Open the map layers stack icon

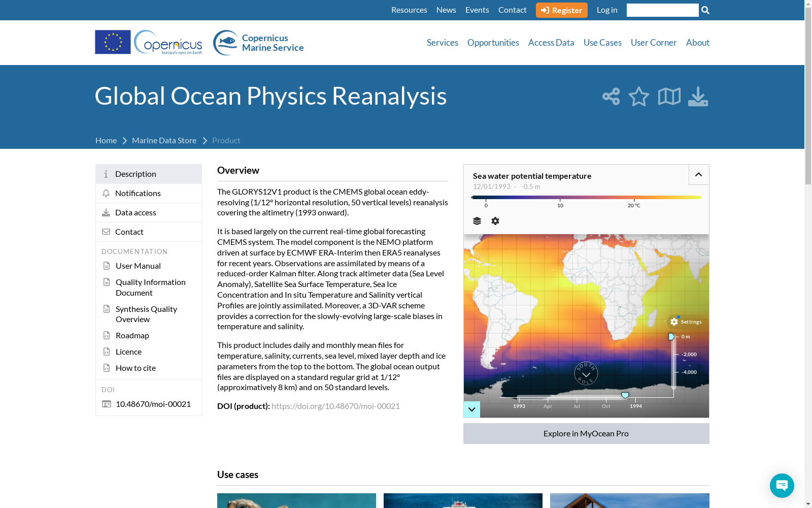point(477,221)
